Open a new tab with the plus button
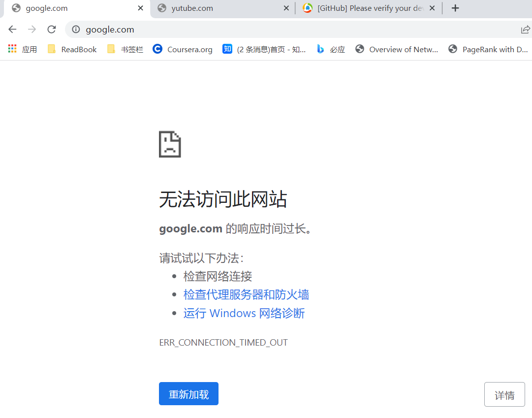Screen dimensions: 532x418 (455, 8)
